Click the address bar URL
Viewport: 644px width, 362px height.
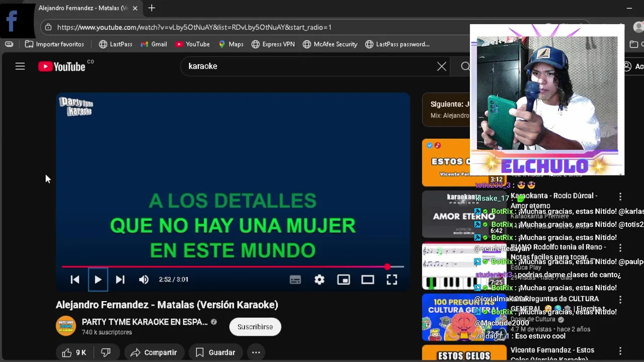(x=194, y=27)
